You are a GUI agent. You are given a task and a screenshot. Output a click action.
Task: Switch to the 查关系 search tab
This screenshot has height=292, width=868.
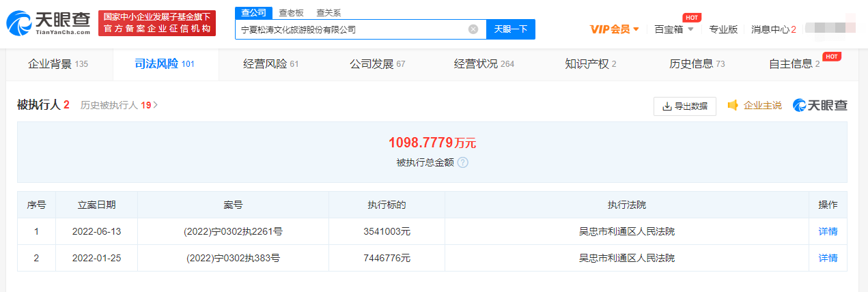coord(328,12)
